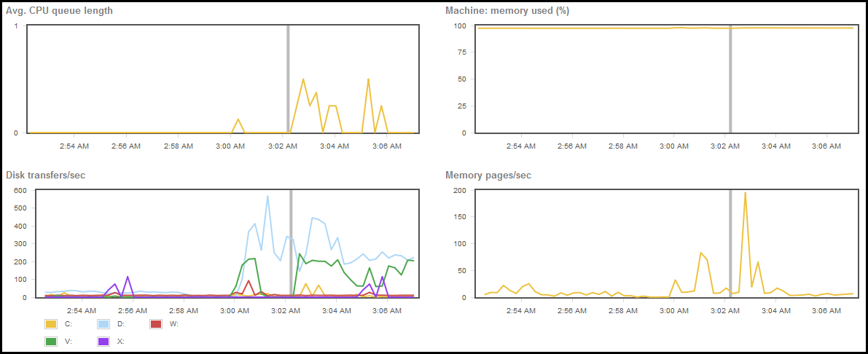Click 2:54 AM label under CPU queue chart
The height and width of the screenshot is (354, 868).
[74, 146]
